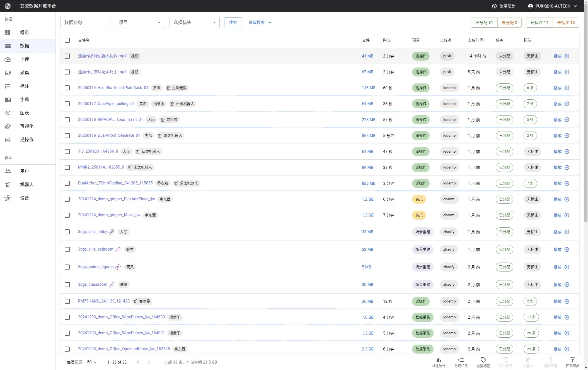Switch to the 未标注 16 filter tab
Screen dimensions: 588x370
(x=566, y=23)
